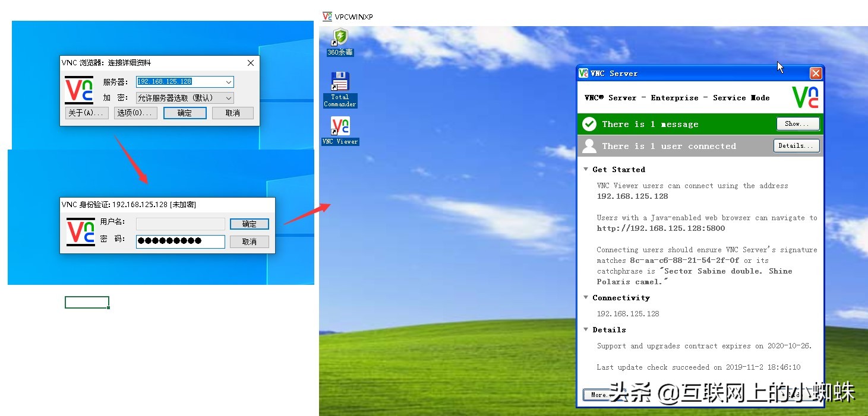Click http://192.168.125.128:5800 address text
Image resolution: width=868 pixels, height=416 pixels.
tap(661, 228)
